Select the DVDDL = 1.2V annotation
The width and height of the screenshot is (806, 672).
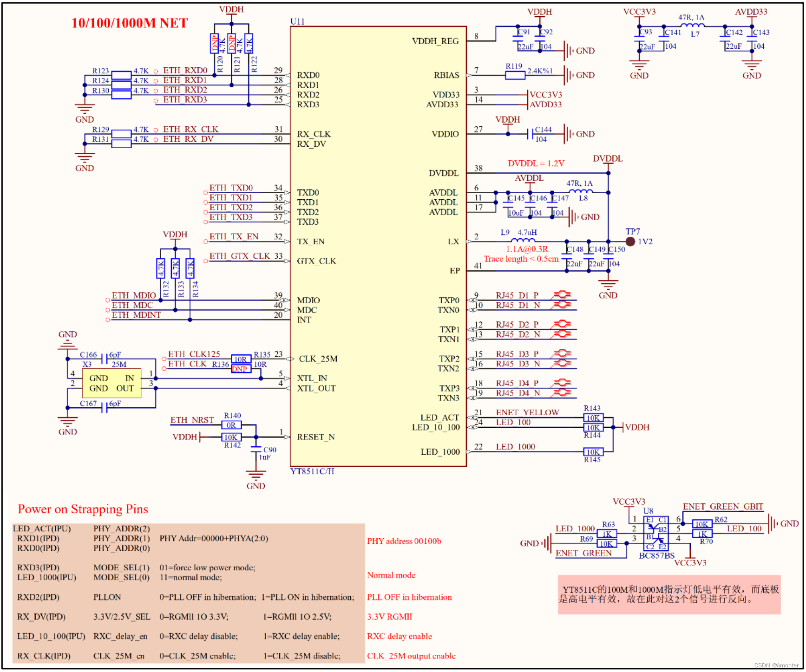(x=536, y=163)
